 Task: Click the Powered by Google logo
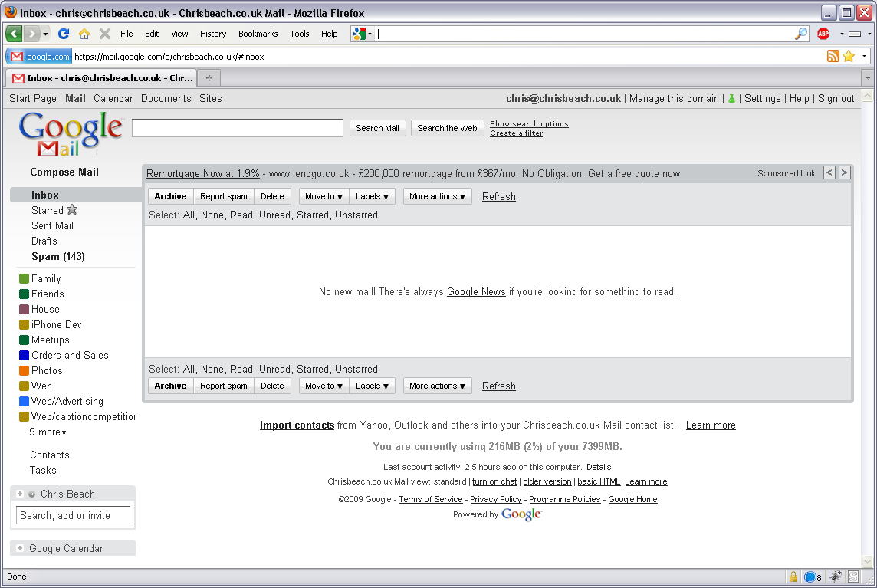[x=521, y=514]
